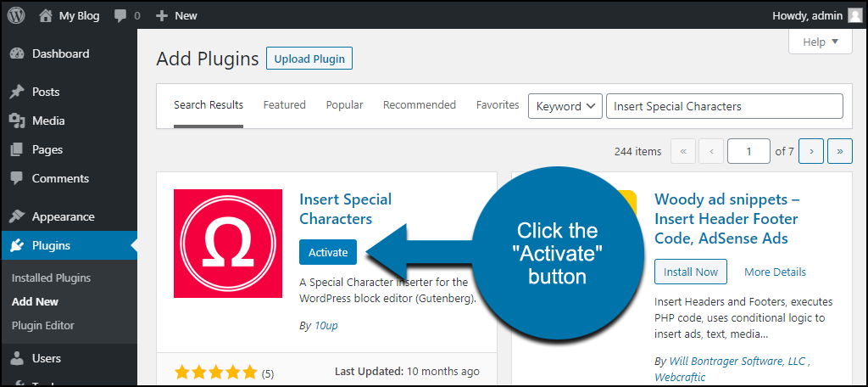
Task: Switch to the Search Results tab
Action: [x=209, y=105]
